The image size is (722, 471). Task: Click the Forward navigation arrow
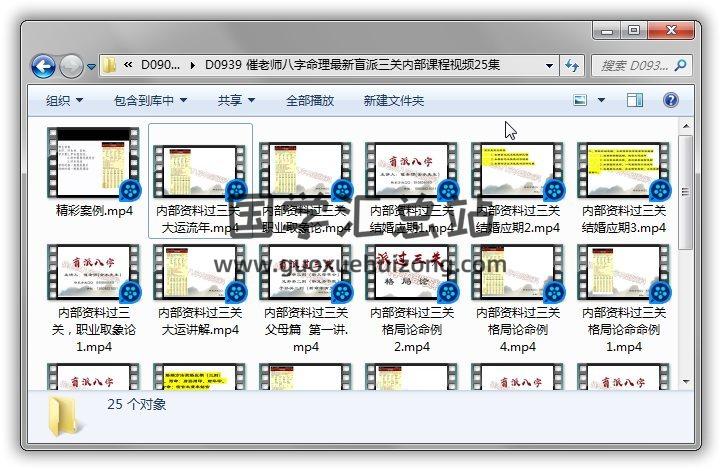point(71,66)
